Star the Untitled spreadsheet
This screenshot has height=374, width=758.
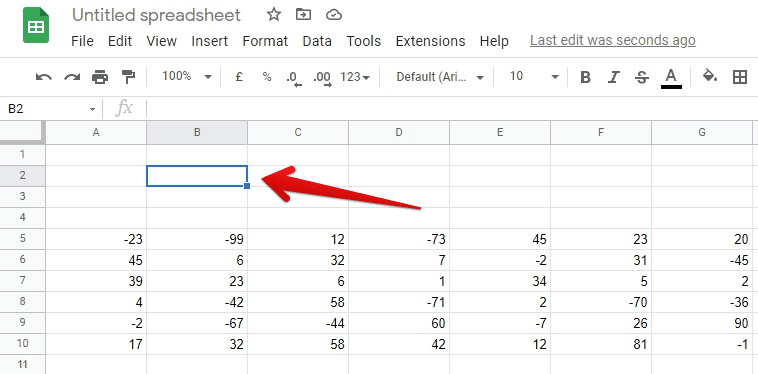pos(274,15)
